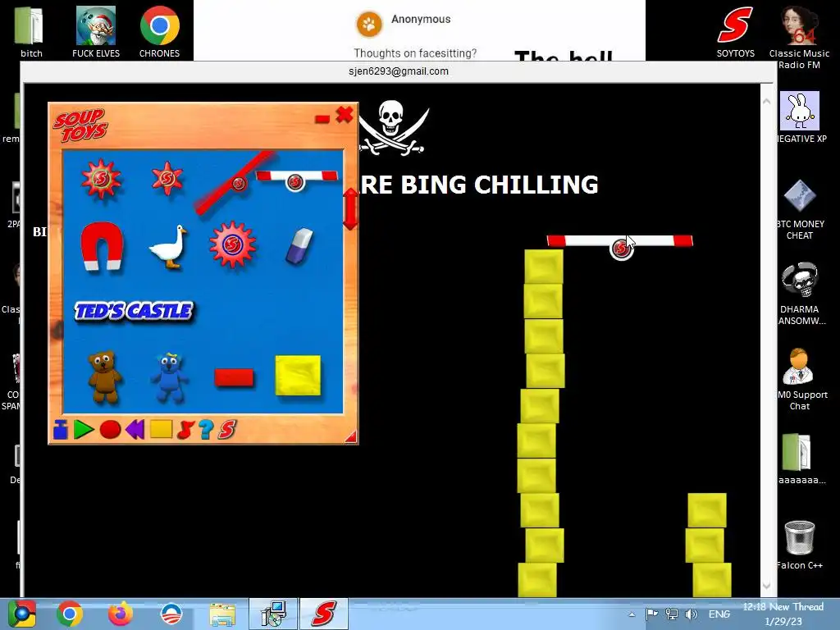Click the yellow square stop button
The image size is (840, 630).
pos(161,429)
